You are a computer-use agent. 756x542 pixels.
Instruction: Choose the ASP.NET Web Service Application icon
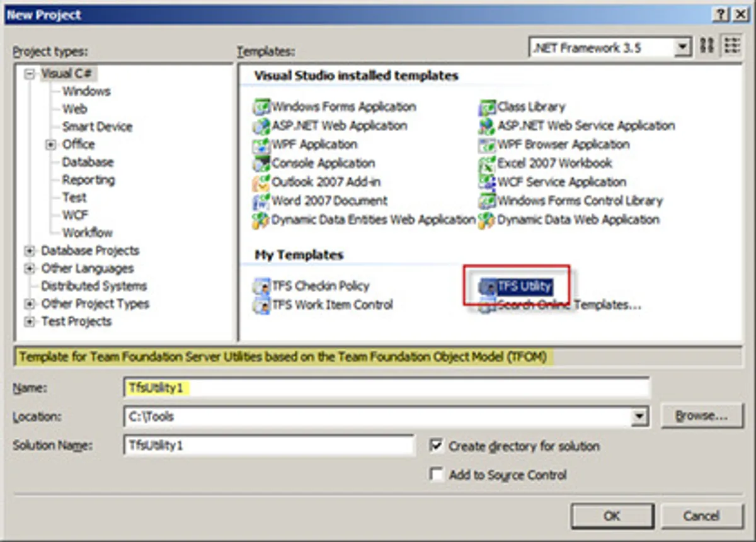point(487,126)
